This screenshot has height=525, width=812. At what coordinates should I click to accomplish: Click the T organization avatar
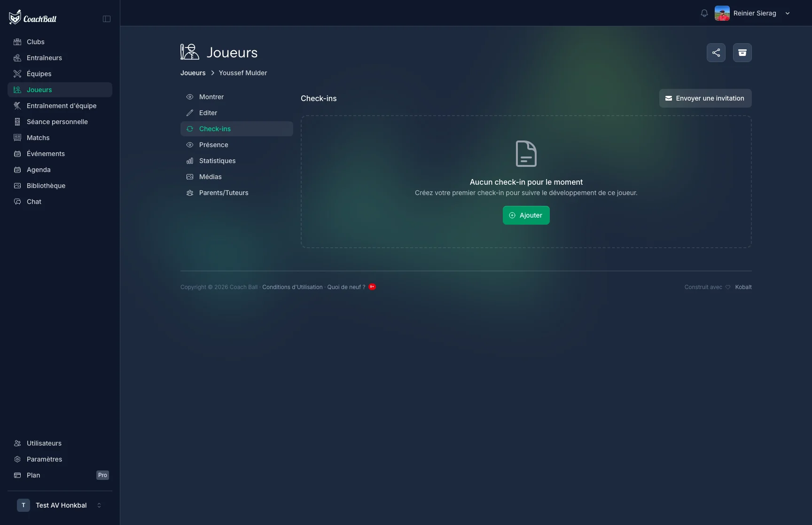[23, 505]
